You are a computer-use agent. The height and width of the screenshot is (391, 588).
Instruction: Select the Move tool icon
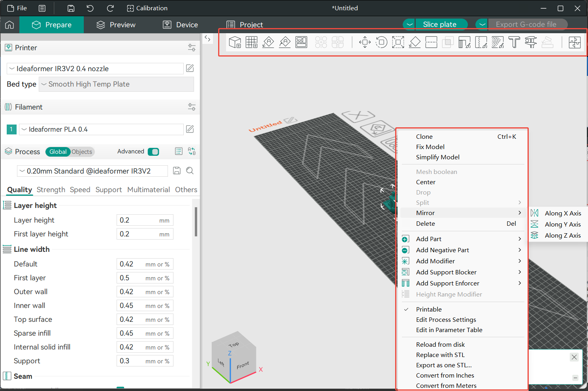coord(365,42)
